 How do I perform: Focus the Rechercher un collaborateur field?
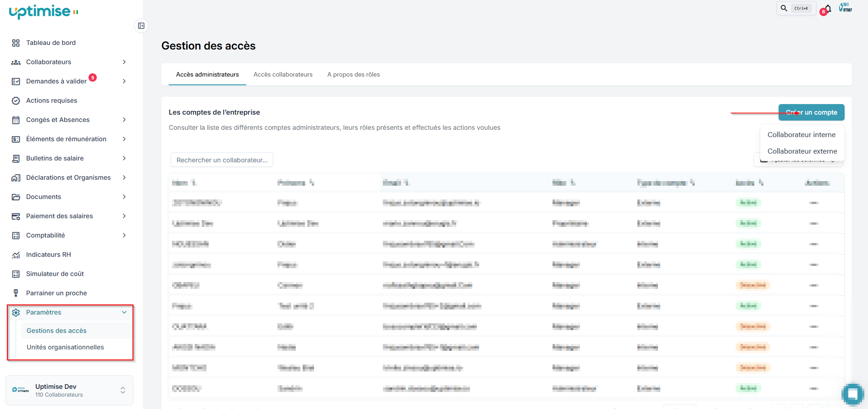pyautogui.click(x=222, y=160)
